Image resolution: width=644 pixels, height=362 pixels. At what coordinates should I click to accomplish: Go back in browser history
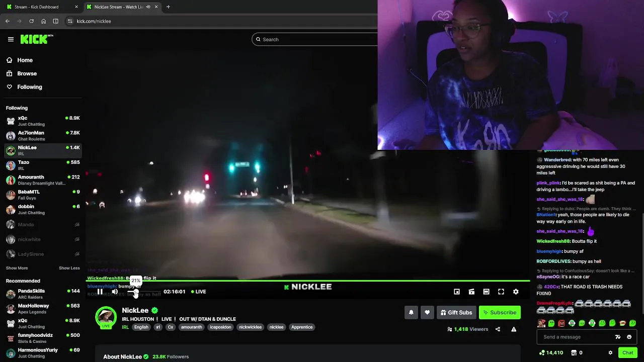(x=8, y=21)
